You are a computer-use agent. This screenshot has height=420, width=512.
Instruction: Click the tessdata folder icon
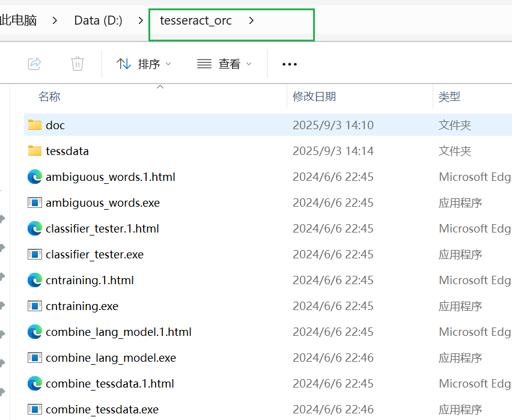tap(35, 151)
